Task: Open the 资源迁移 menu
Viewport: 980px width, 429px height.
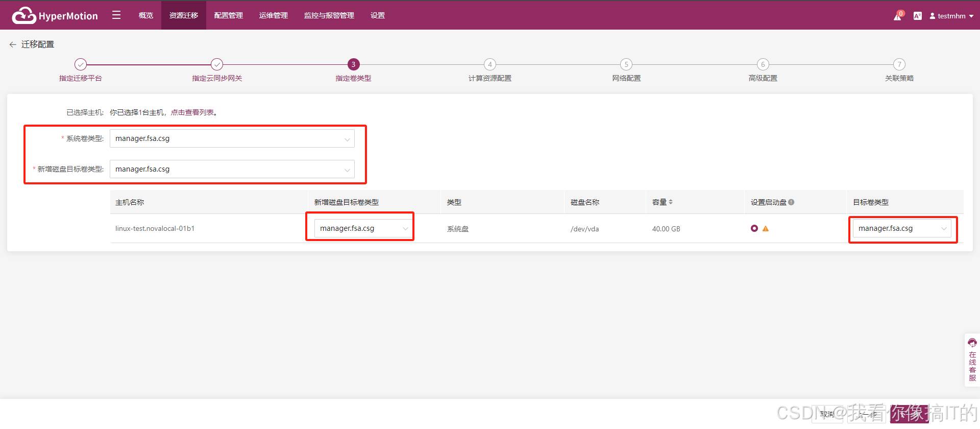Action: pyautogui.click(x=184, y=15)
